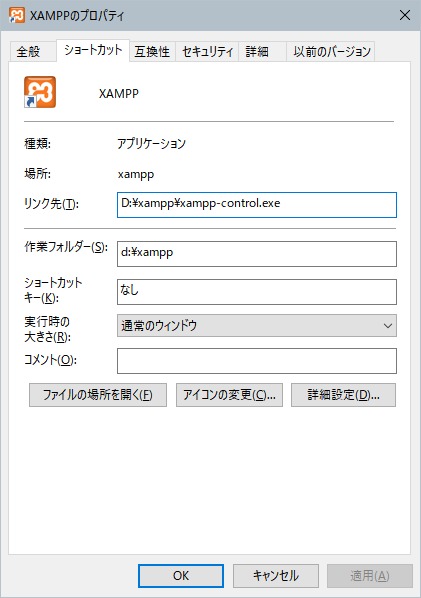421x598 pixels.
Task: Click the アプリケーション type text
Action: 151,143
